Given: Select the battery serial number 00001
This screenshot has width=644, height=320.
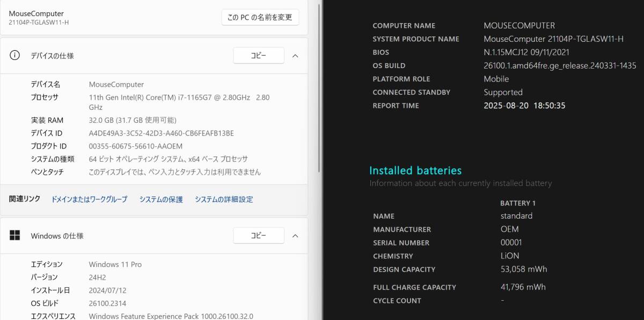Looking at the screenshot, I should point(511,242).
